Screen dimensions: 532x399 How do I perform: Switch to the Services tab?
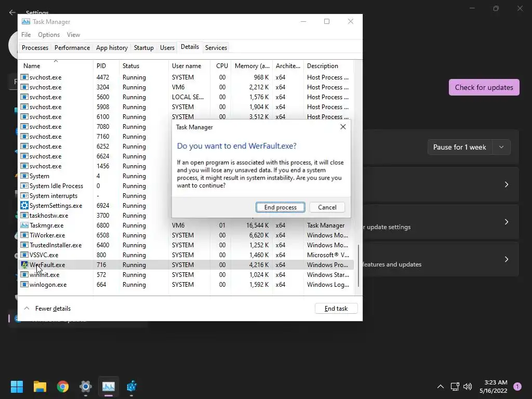(x=216, y=47)
